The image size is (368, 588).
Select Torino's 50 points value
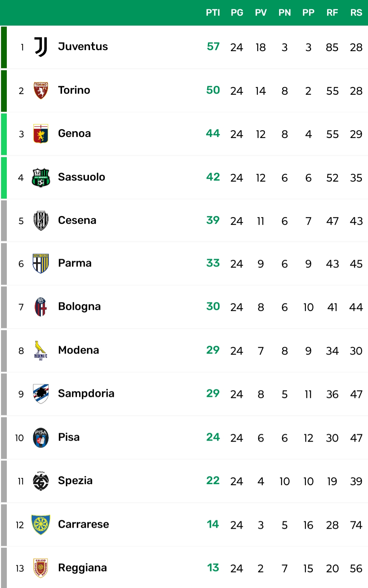[x=213, y=90]
